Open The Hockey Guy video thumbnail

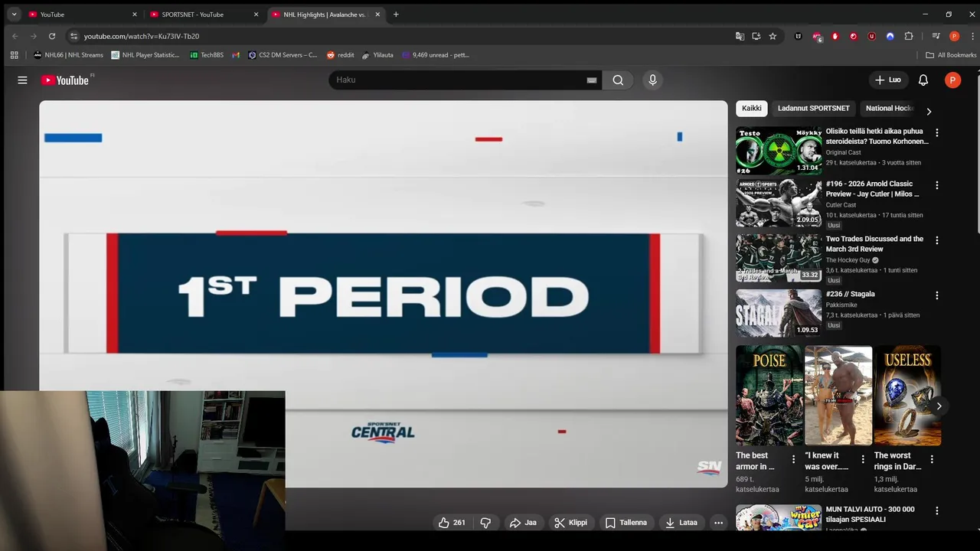pyautogui.click(x=779, y=258)
